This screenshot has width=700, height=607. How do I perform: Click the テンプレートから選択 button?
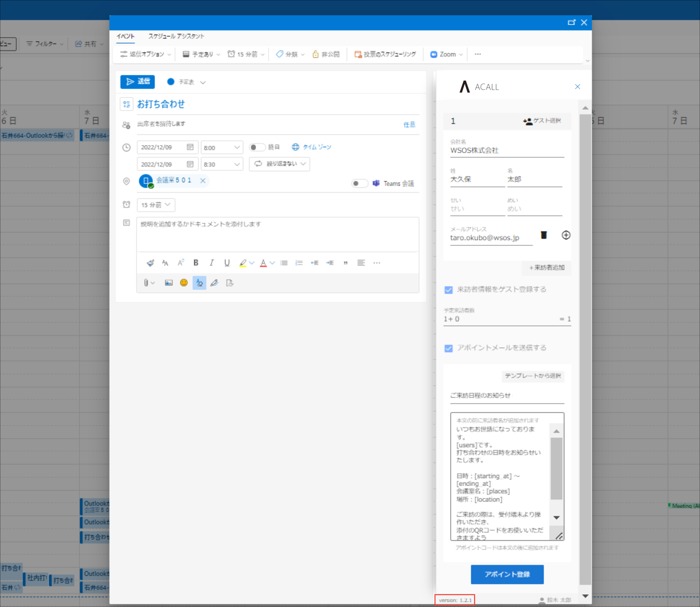tap(533, 376)
